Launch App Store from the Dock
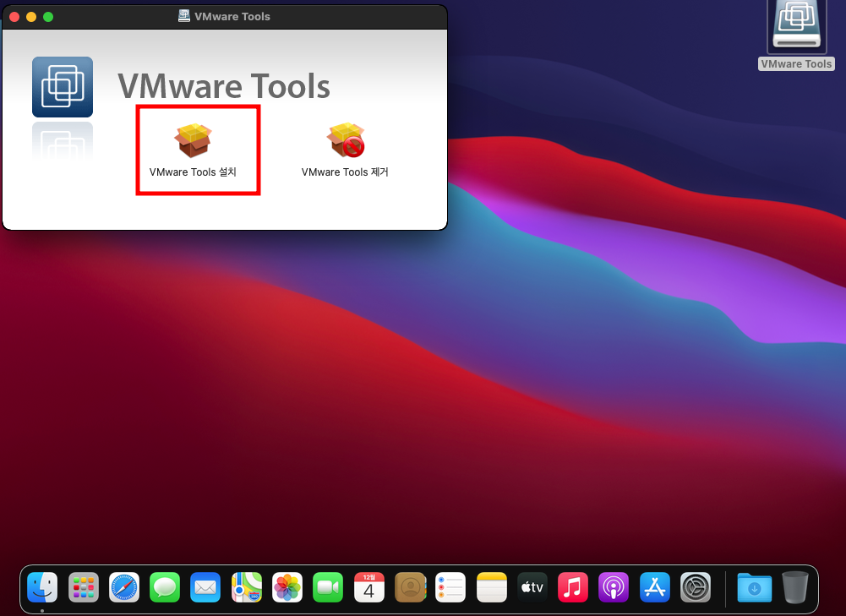The image size is (846, 616). [x=654, y=587]
